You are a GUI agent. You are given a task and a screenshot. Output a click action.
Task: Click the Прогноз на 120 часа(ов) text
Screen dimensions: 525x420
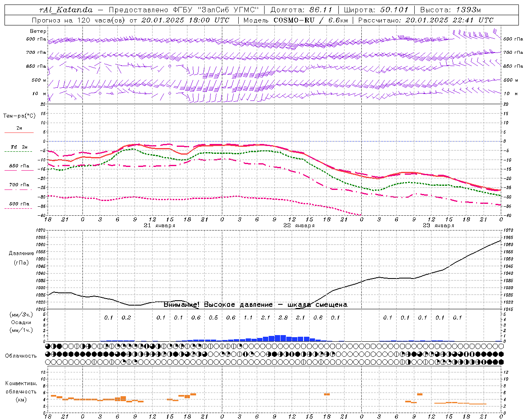coord(79,20)
